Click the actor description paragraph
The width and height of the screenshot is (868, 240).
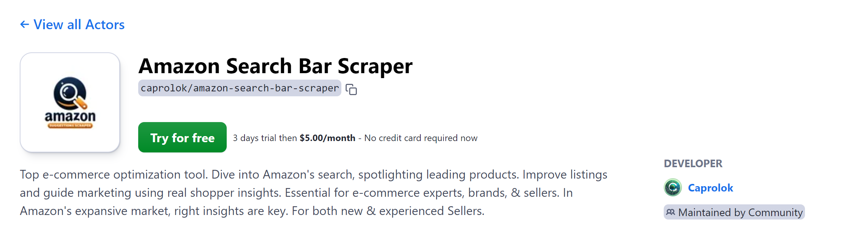click(304, 193)
